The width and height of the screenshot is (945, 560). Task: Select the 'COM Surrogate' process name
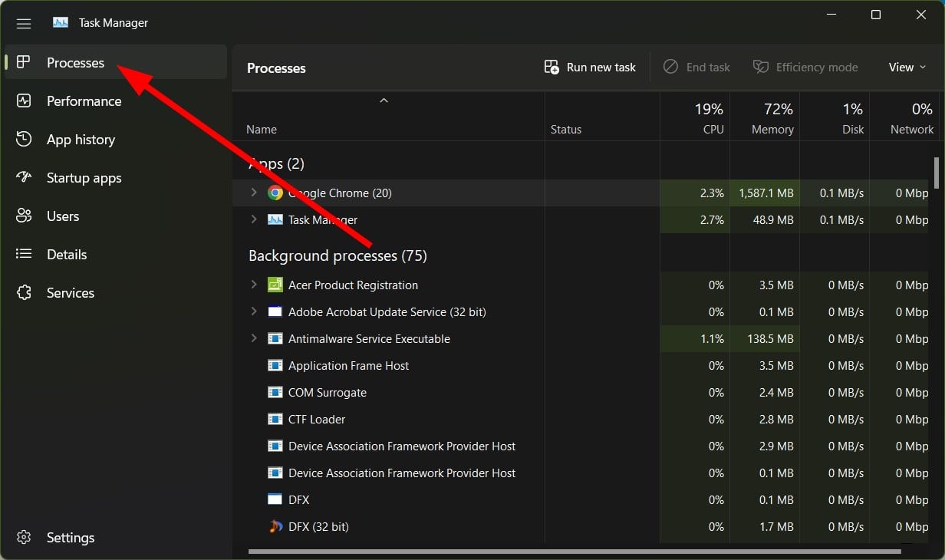click(x=328, y=392)
